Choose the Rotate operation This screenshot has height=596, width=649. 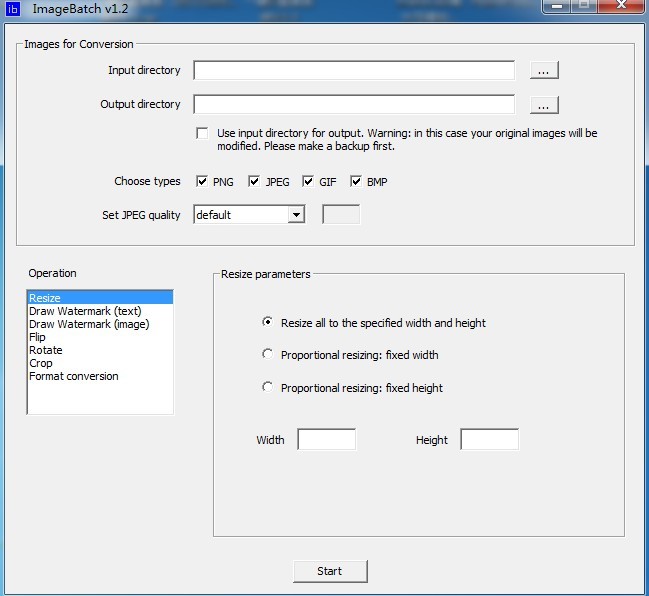click(x=46, y=350)
